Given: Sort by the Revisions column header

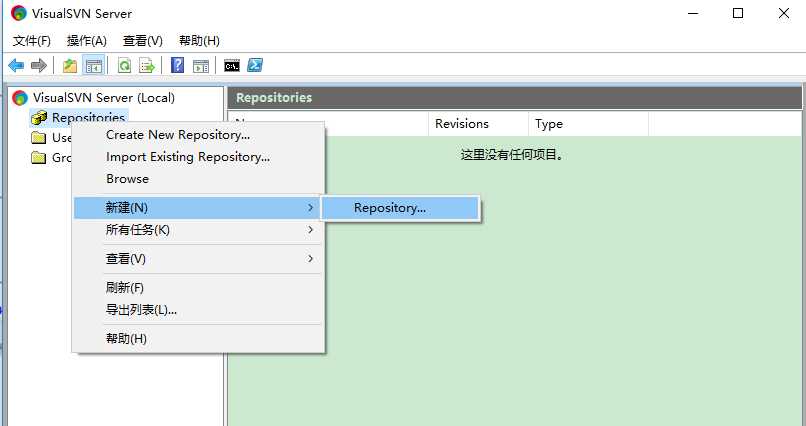Looking at the screenshot, I should point(478,124).
